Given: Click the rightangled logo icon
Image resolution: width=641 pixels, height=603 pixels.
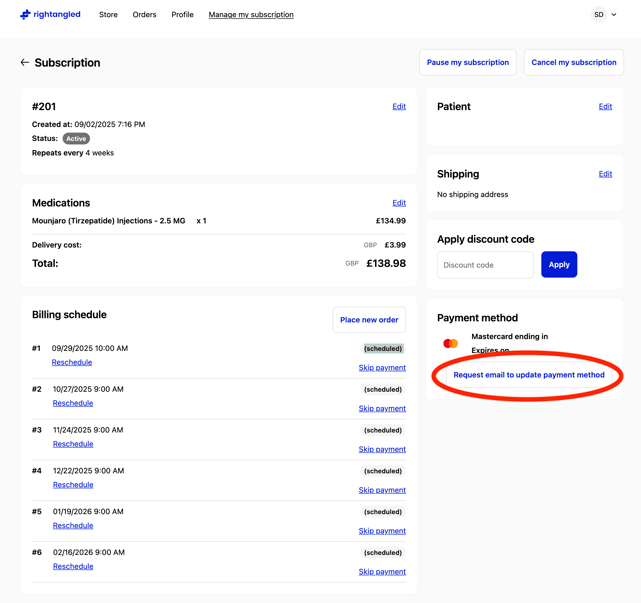Looking at the screenshot, I should pyautogui.click(x=25, y=15).
